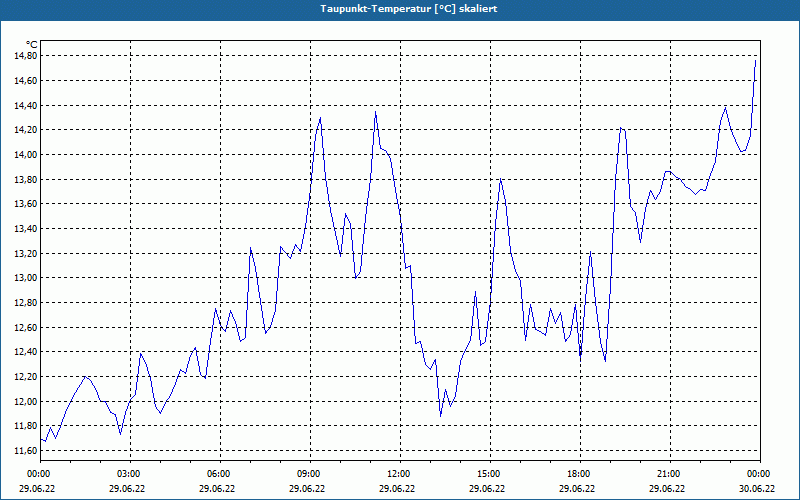The width and height of the screenshot is (800, 500).
Task: Click the °C unit label
Action: [32, 45]
